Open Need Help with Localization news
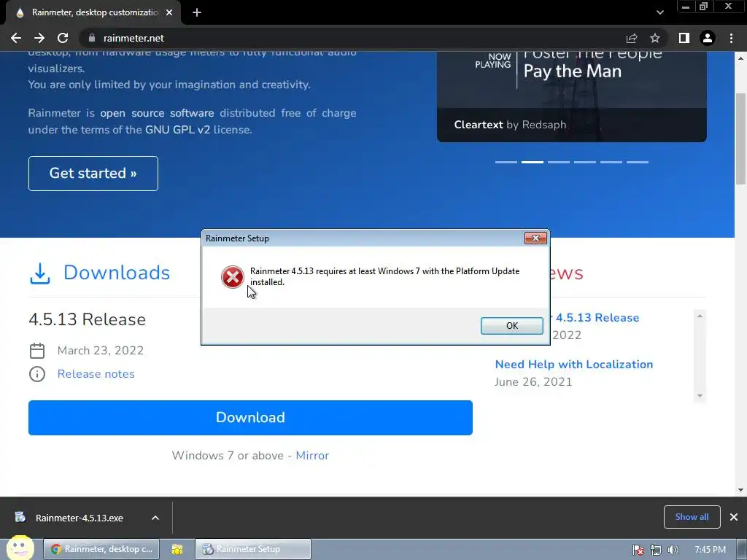The height and width of the screenshot is (560, 747). (574, 365)
